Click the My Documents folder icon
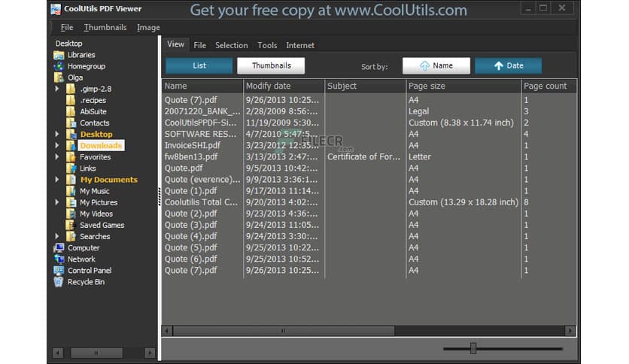629x364 pixels. point(71,180)
